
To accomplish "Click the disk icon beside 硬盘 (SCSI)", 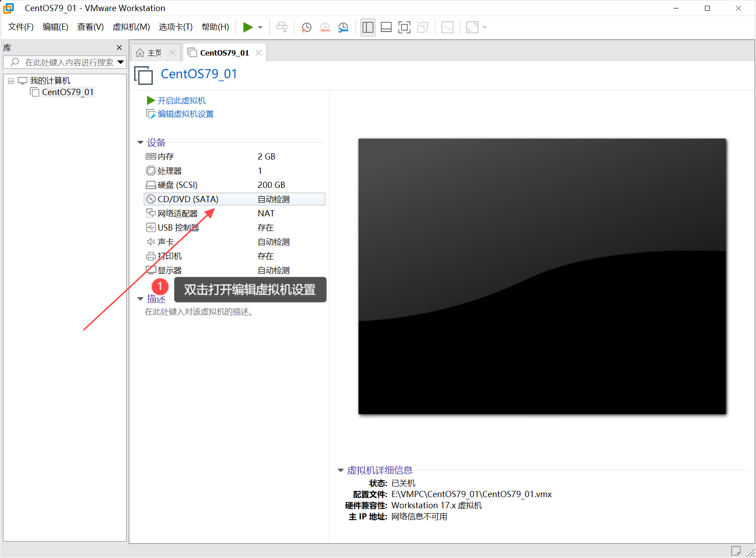I will coord(151,185).
